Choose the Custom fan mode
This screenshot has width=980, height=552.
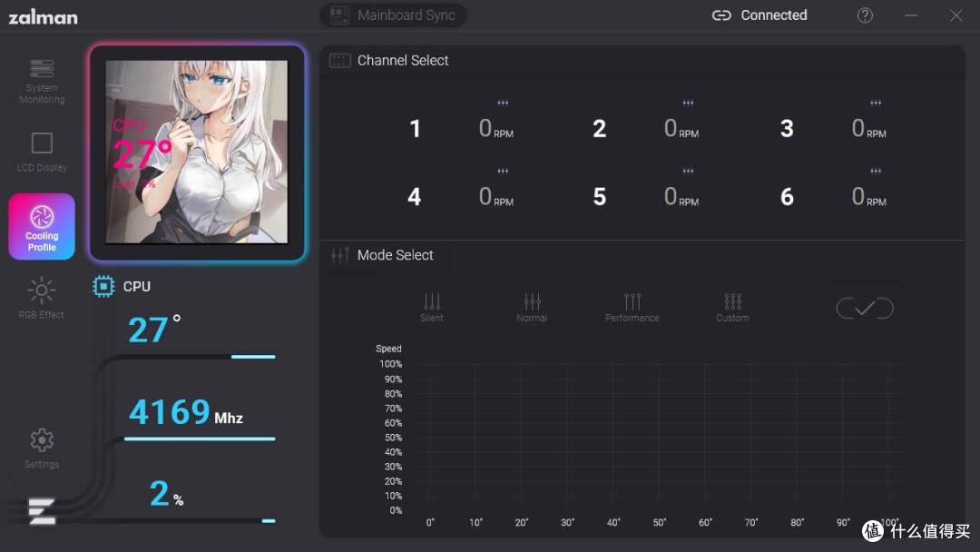732,308
